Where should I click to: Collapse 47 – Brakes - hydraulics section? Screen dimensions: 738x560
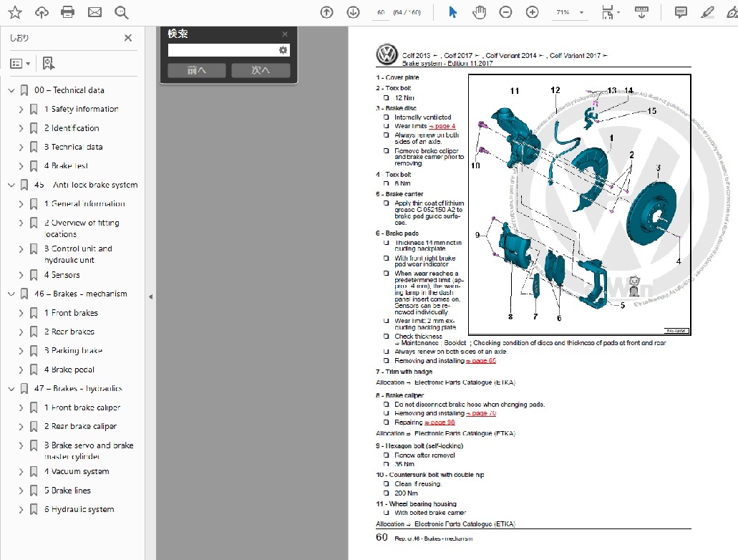coord(11,389)
